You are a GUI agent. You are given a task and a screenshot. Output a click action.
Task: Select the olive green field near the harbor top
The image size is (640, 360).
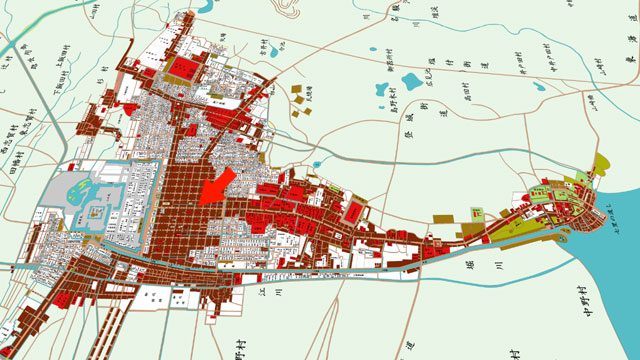(x=602, y=165)
